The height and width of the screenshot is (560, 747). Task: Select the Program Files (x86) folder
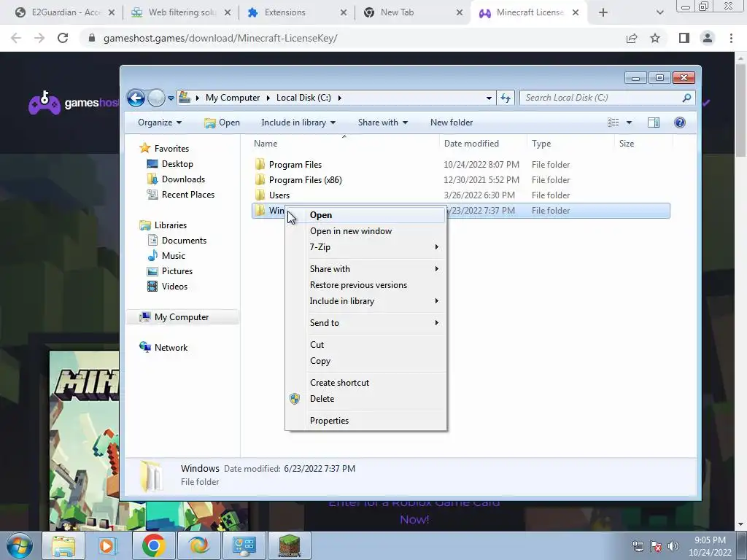306,180
